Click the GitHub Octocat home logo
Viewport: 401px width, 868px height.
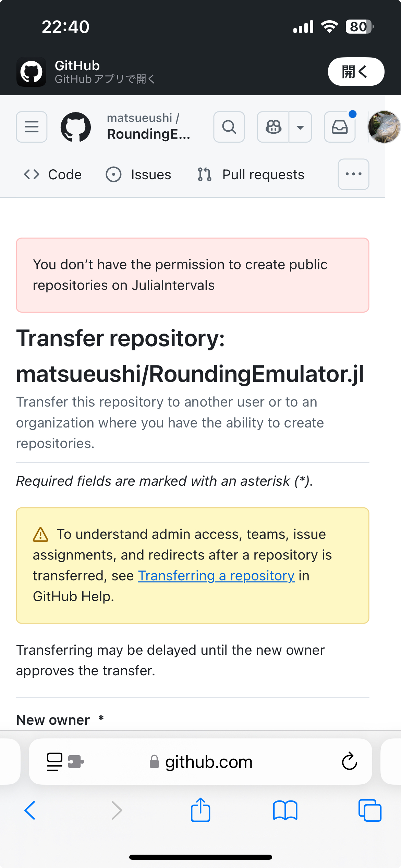(x=76, y=127)
